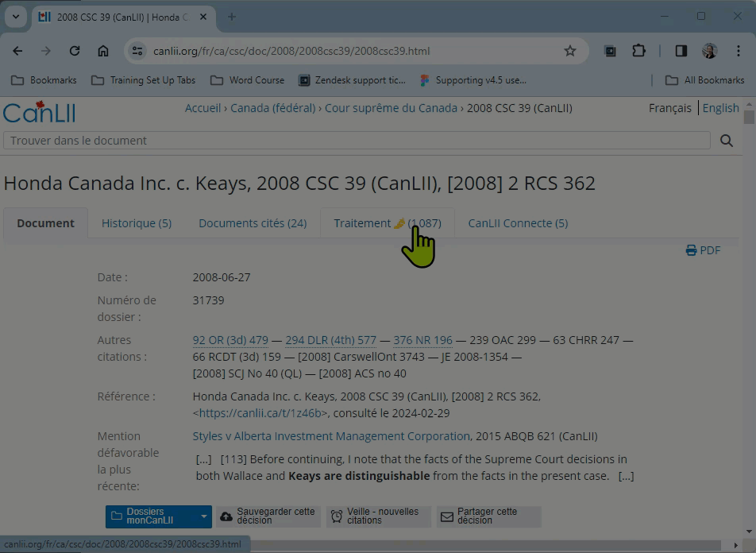This screenshot has height=553, width=756.
Task: Open Cour suprême du Canada breadcrumb
Action: pos(391,108)
